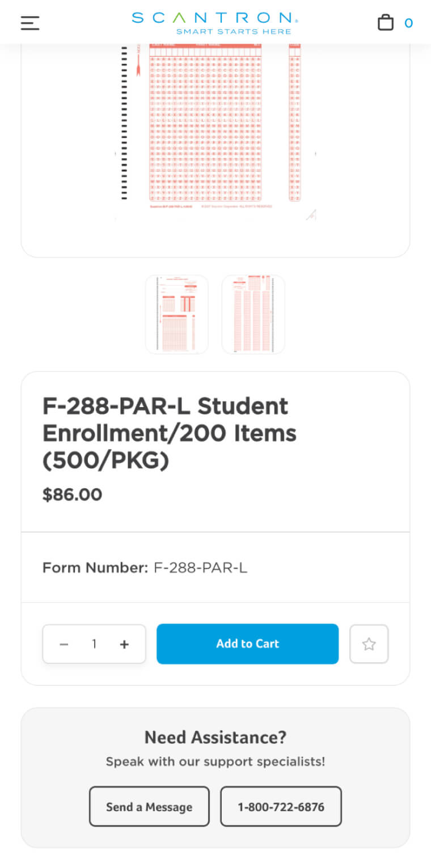Click the support specialists subtitle text
This screenshot has width=431, height=868.
click(216, 761)
